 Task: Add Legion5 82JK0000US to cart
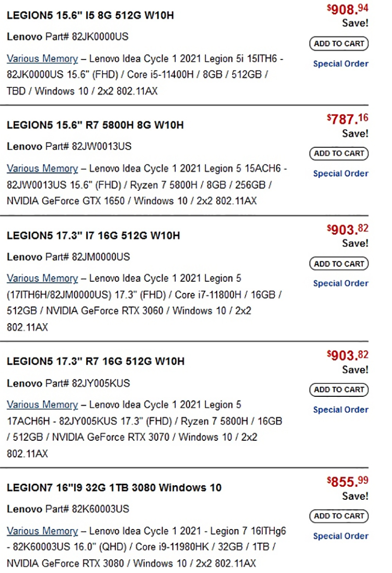pyautogui.click(x=339, y=43)
